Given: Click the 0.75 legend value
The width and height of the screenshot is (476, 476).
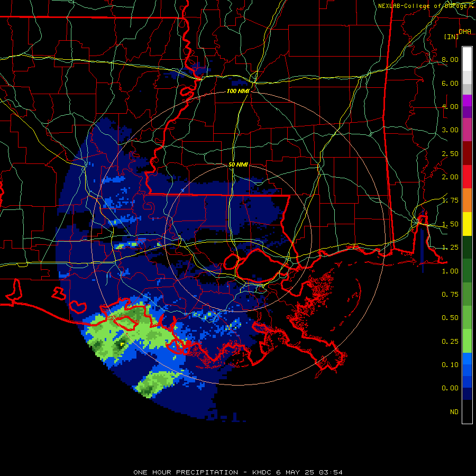Looking at the screenshot, I should coord(450,295).
